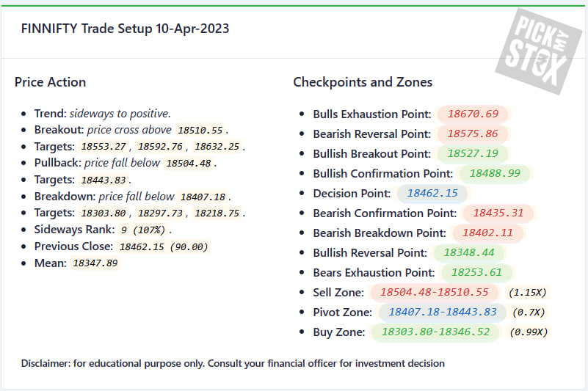Click Bearish Confirmation Point value 18435.31
The image size is (588, 391).
pyautogui.click(x=498, y=213)
